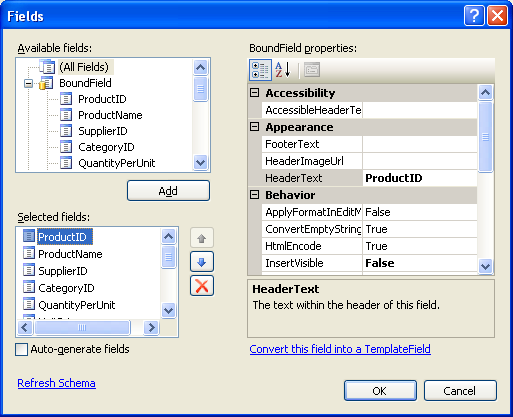This screenshot has width=513, height=417.
Task: Click the AccessibleHeaderText value field
Action: tap(420, 110)
